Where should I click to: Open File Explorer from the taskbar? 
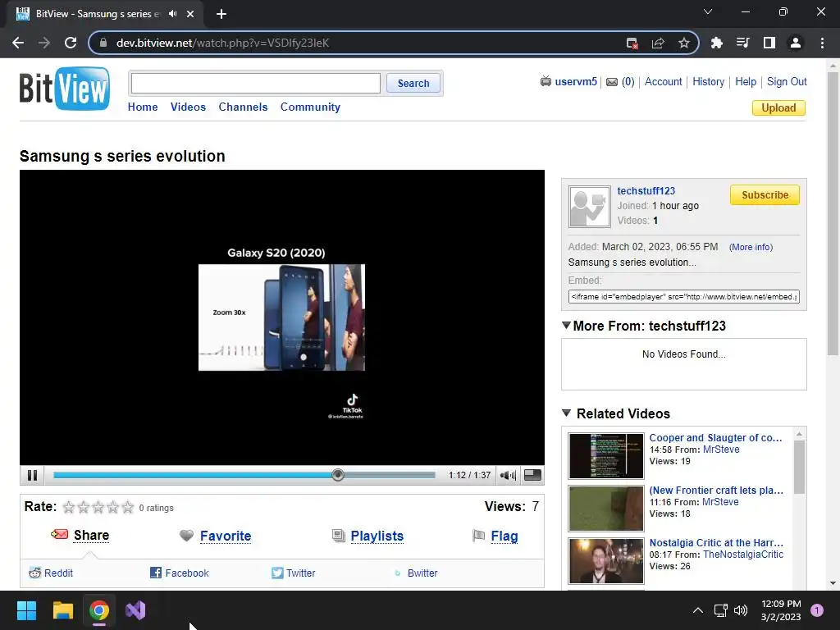coord(62,610)
